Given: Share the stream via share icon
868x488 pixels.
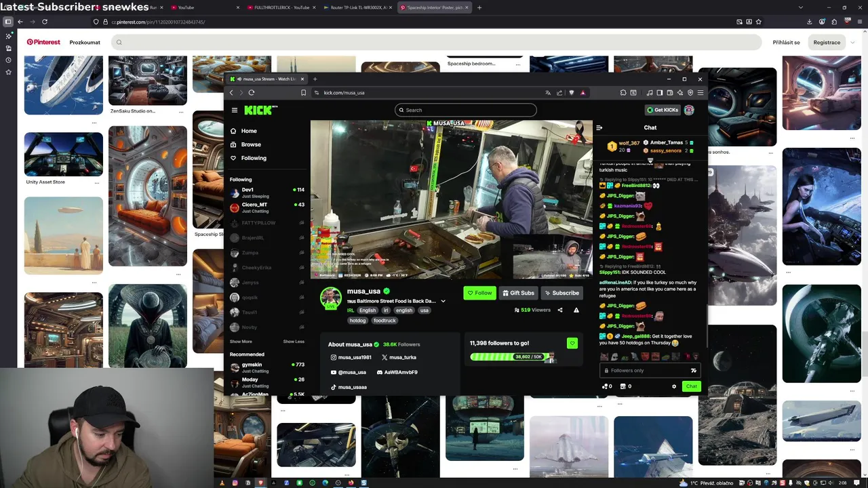Looking at the screenshot, I should pyautogui.click(x=560, y=310).
